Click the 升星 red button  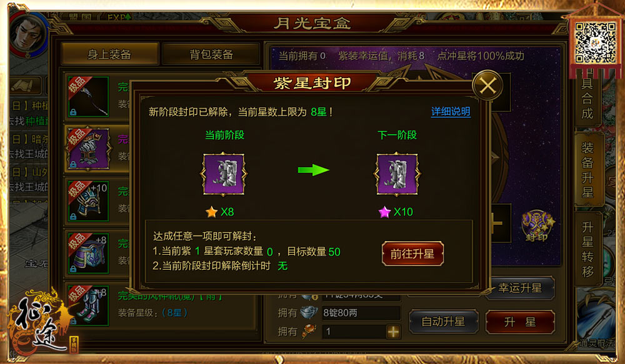click(x=520, y=322)
